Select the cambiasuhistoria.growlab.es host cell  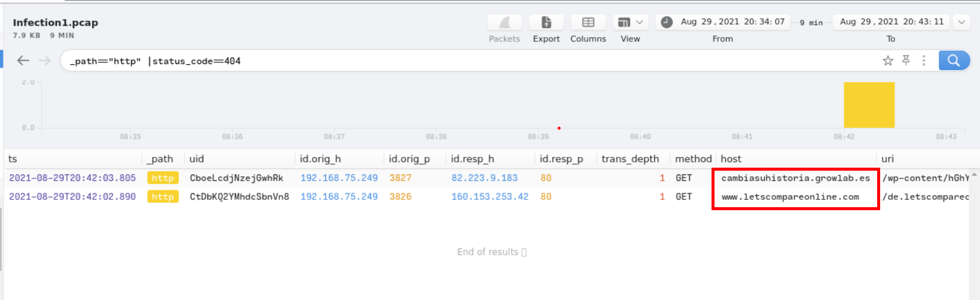pos(795,178)
